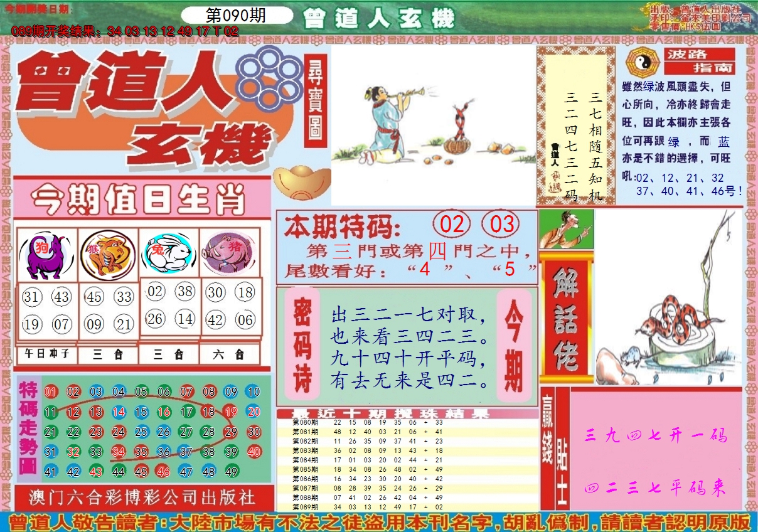Click the 六合 label under the pig column
Screen dimensions: 758x532
tap(229, 354)
